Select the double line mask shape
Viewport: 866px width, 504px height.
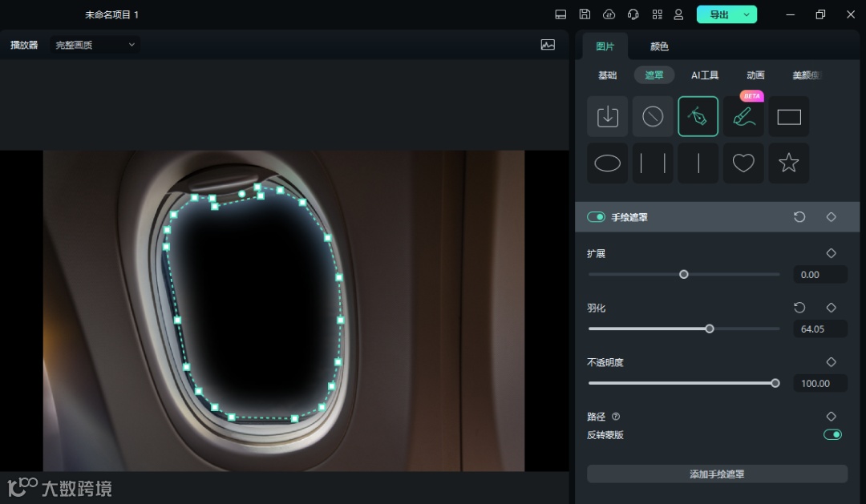pos(653,163)
